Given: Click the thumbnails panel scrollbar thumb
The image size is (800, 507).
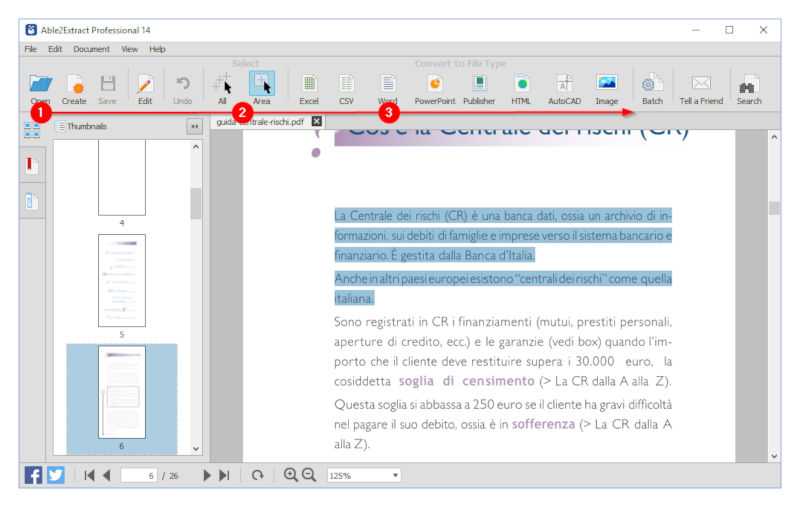Looking at the screenshot, I should click(x=196, y=204).
